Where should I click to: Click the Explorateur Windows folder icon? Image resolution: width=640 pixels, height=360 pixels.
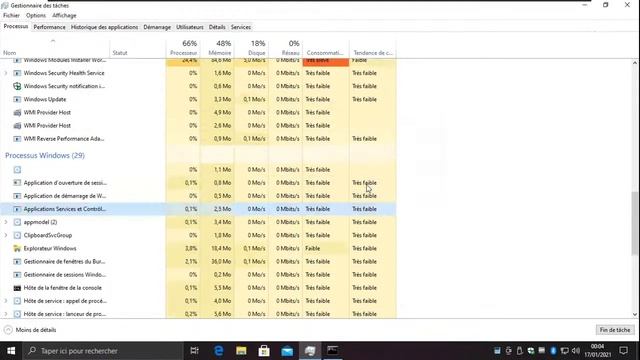click(17, 248)
